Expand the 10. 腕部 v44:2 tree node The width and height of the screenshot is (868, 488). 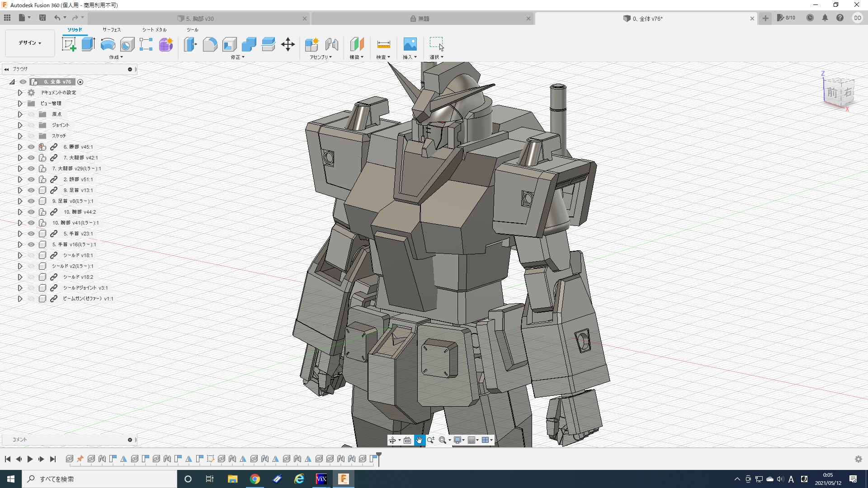20,212
